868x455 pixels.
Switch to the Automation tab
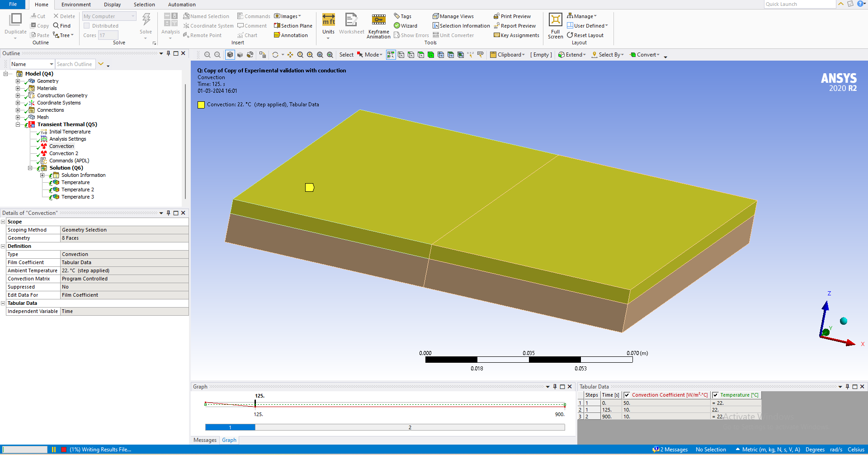182,5
